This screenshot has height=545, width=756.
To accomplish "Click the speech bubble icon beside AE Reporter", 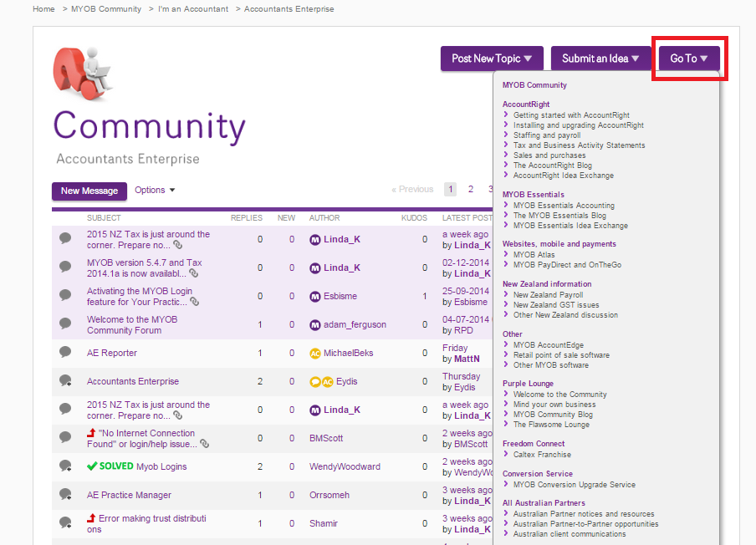I will click(65, 353).
